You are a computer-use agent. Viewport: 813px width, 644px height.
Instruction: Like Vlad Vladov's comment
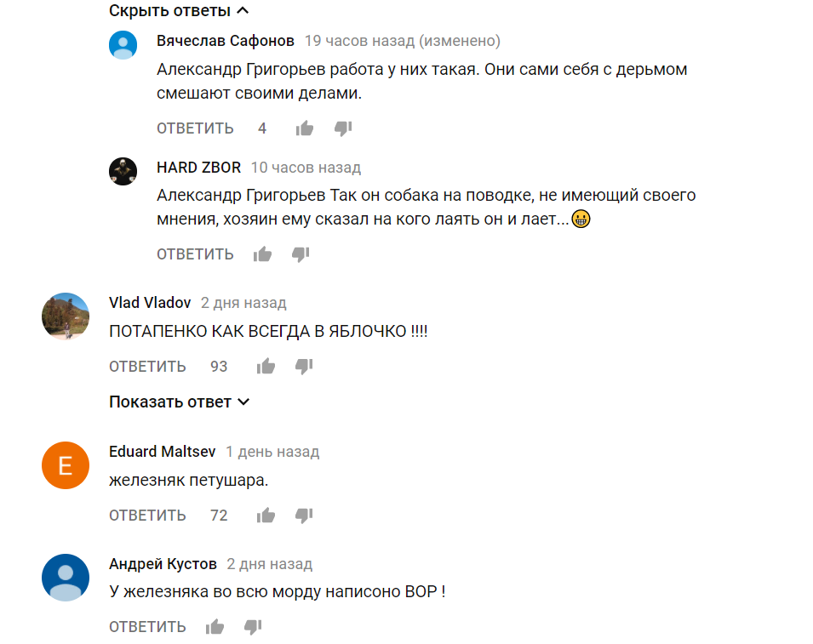(x=266, y=367)
